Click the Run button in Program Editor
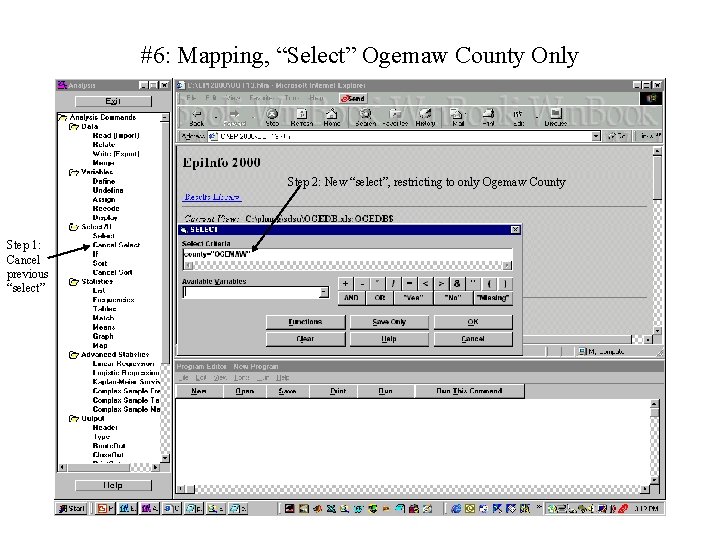The image size is (720, 540). (x=385, y=391)
